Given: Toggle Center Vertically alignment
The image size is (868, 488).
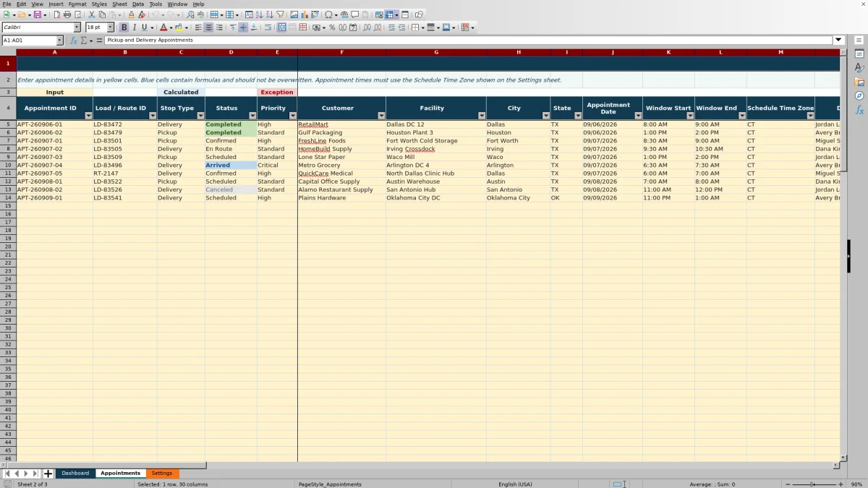Looking at the screenshot, I should tap(243, 27).
